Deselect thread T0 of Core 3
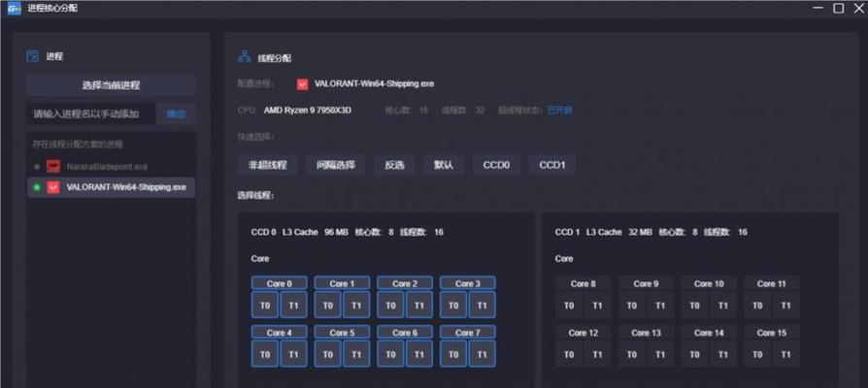The image size is (868, 388). (453, 306)
